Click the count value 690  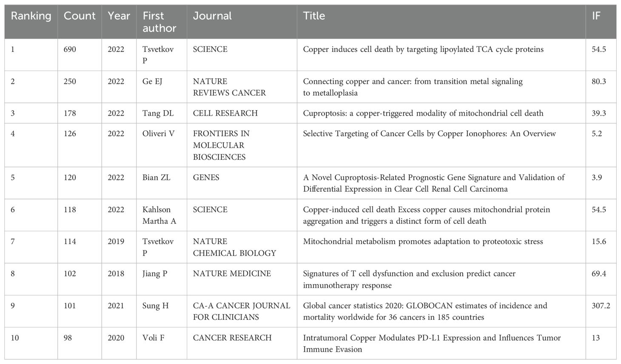tap(70, 49)
